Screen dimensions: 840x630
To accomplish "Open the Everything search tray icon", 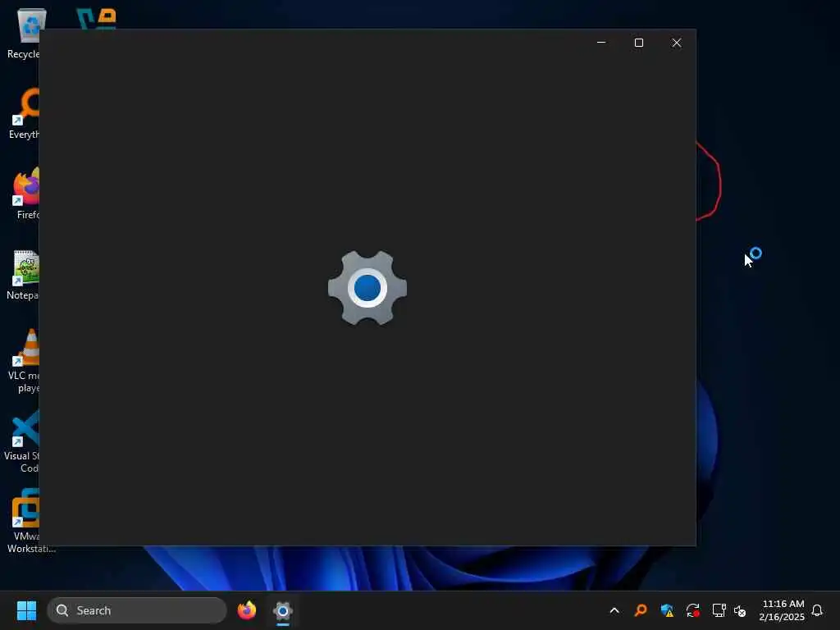I will pos(641,610).
